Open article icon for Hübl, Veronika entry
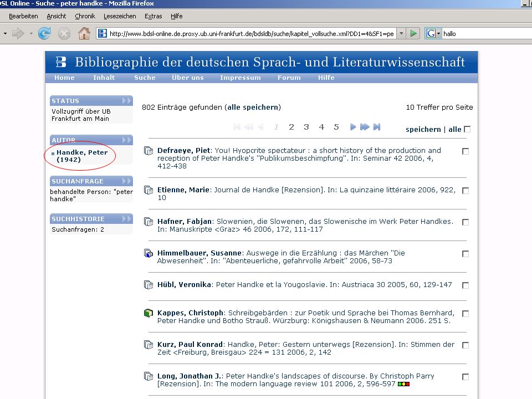532x399 pixels. [149, 284]
